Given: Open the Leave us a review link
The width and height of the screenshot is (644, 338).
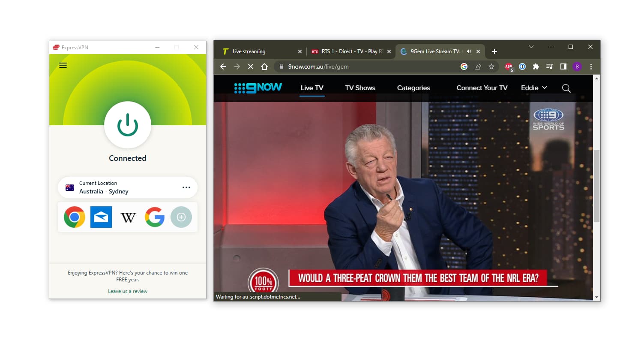Looking at the screenshot, I should 128,291.
